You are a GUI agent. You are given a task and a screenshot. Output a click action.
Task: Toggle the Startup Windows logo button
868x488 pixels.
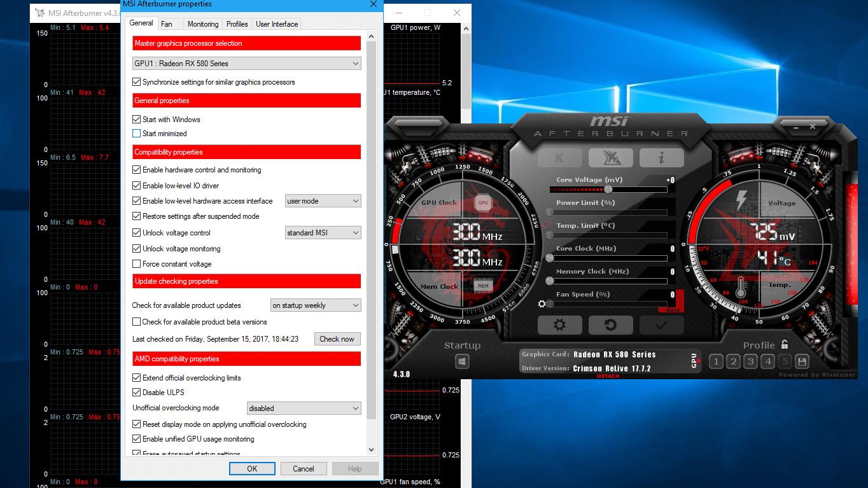coord(462,362)
